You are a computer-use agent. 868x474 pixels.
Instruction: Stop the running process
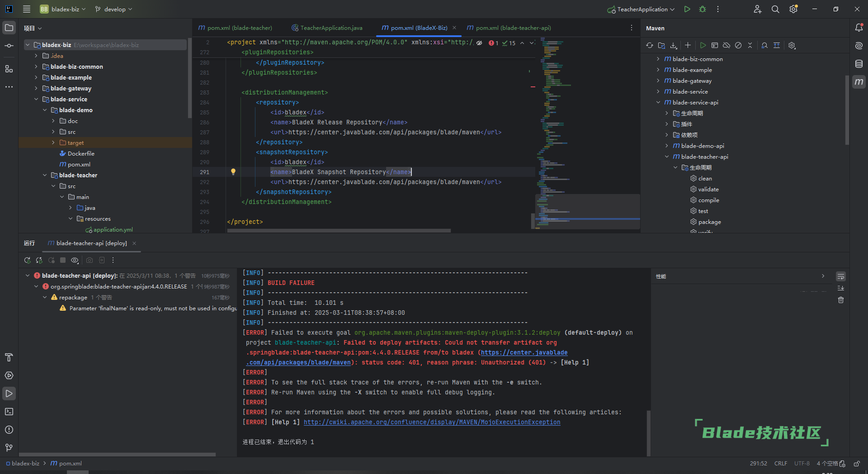[x=63, y=260]
